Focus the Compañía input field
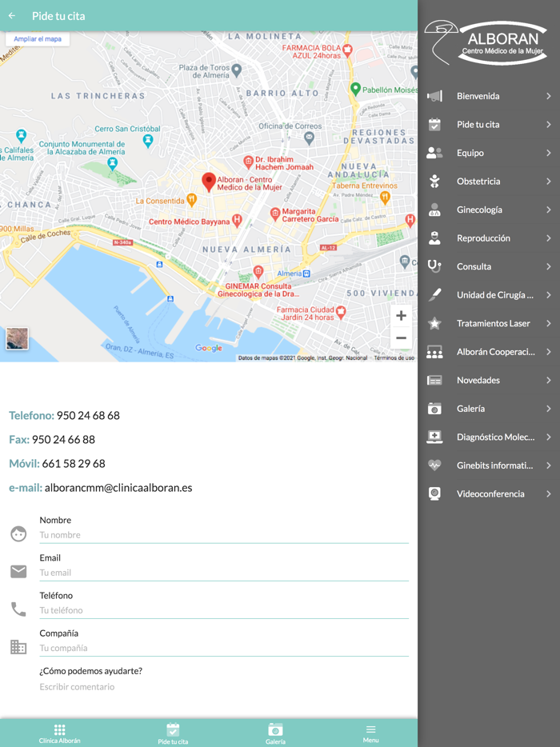Viewport: 560px width, 747px height. tap(224, 648)
